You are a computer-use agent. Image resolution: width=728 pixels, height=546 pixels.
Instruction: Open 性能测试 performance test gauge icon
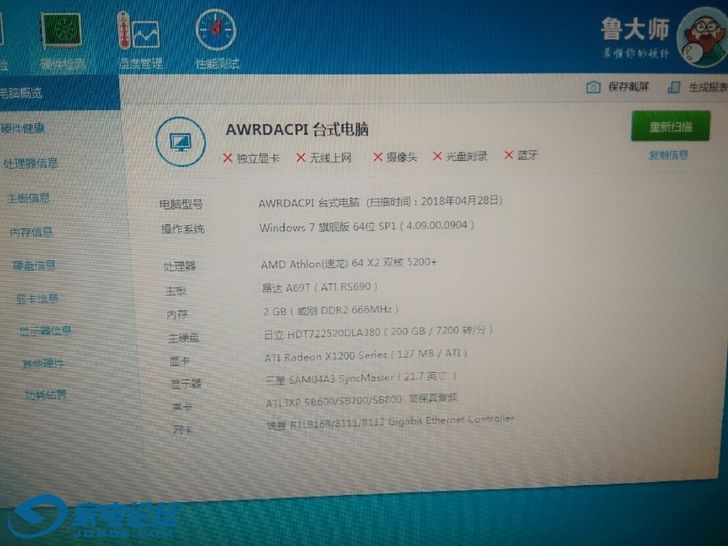[x=215, y=30]
